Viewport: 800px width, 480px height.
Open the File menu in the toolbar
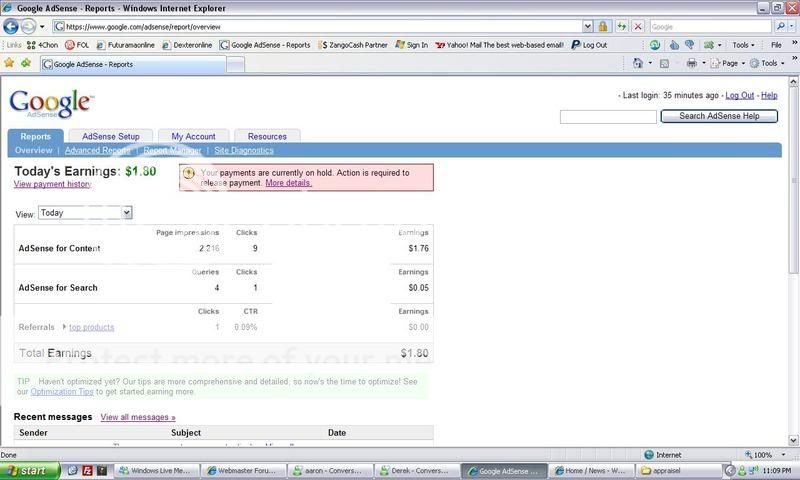[x=776, y=45]
